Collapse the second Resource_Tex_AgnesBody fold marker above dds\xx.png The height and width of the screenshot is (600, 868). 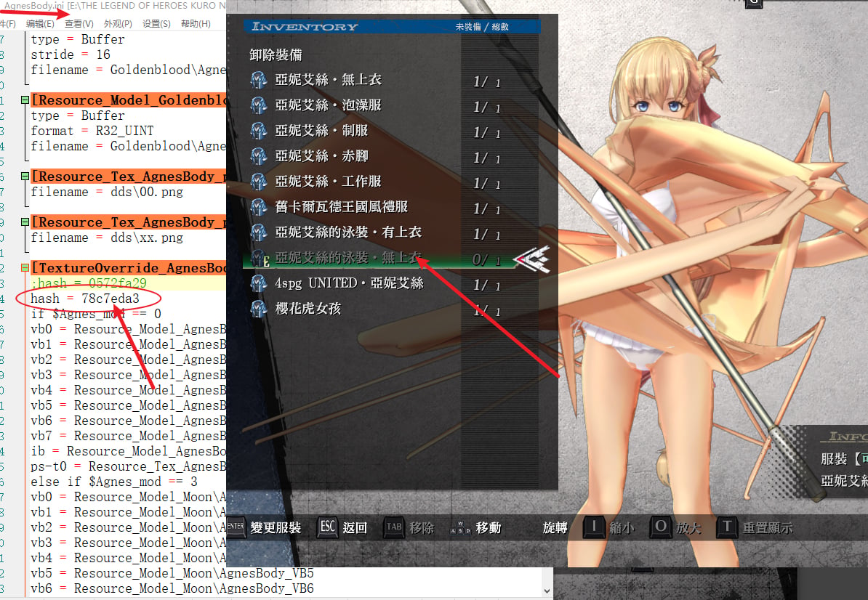click(x=25, y=222)
